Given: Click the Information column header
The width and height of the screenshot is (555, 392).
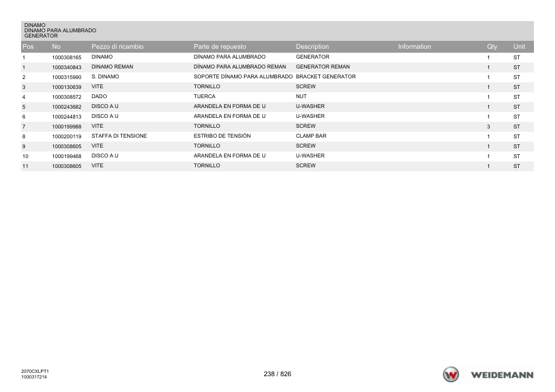Looking at the screenshot, I should click(x=415, y=47).
